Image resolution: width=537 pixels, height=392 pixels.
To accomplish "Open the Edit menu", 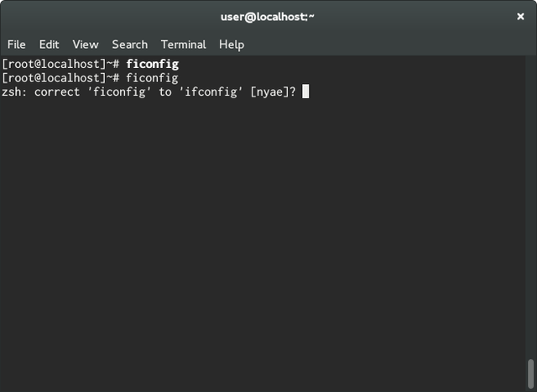I will tap(49, 44).
